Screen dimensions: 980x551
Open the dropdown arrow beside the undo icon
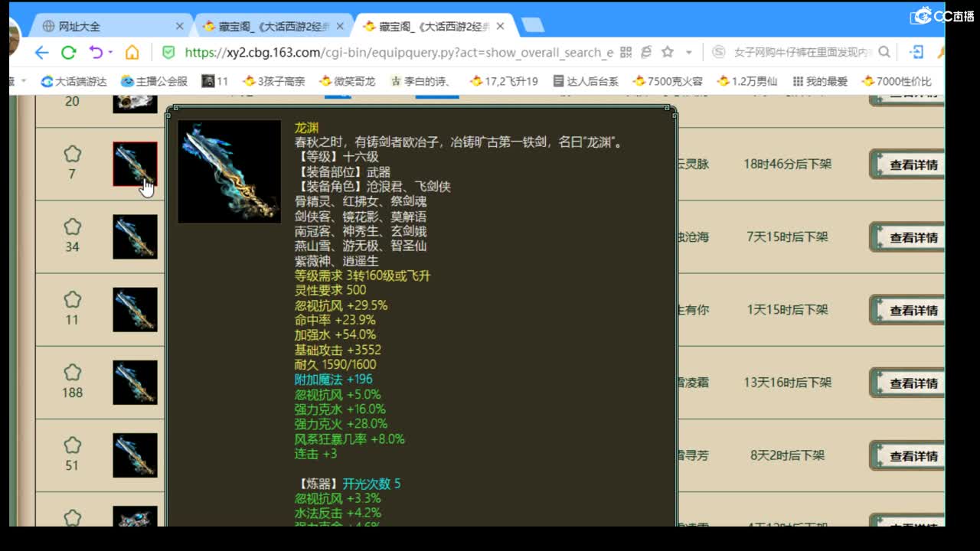coord(110,52)
